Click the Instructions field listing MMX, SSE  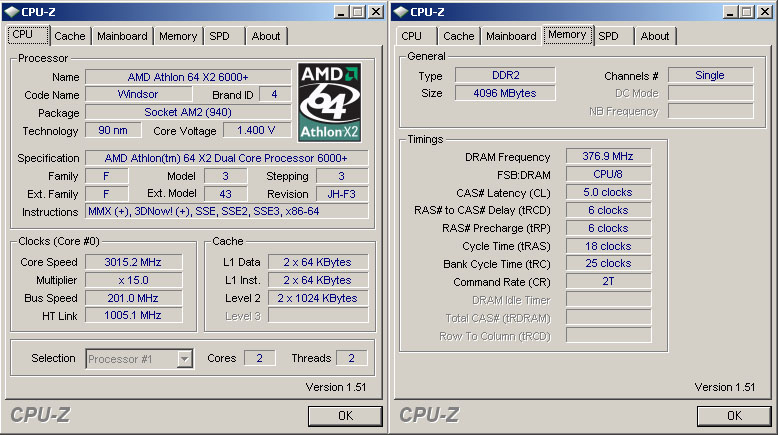click(226, 212)
